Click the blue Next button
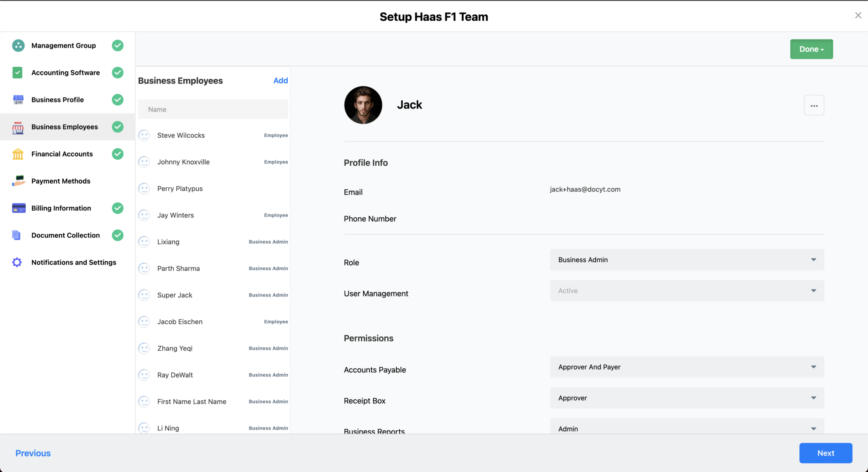The height and width of the screenshot is (472, 868). click(825, 453)
